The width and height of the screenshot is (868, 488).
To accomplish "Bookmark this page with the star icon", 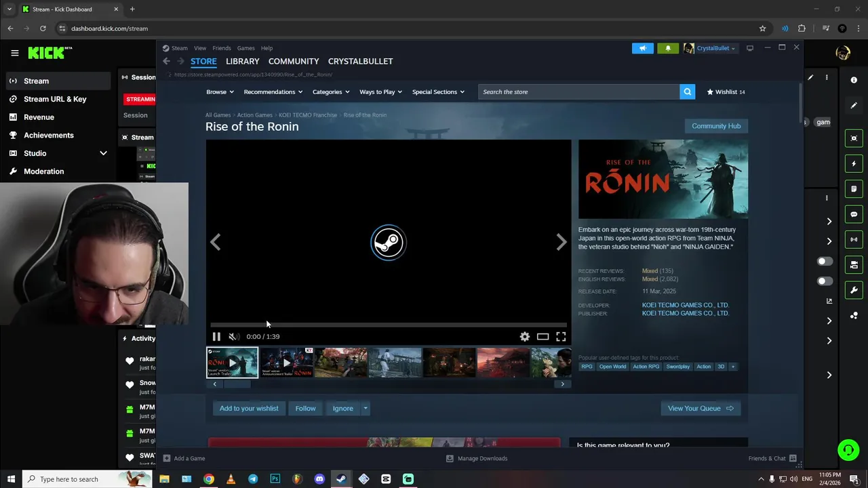I will pyautogui.click(x=762, y=28).
